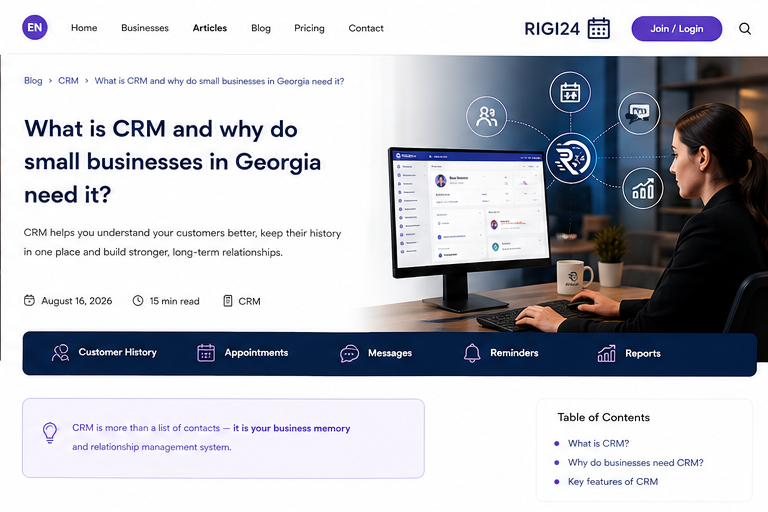Click the chat circle icon in hero image
Screen dimensions: 768x512
pyautogui.click(x=639, y=114)
